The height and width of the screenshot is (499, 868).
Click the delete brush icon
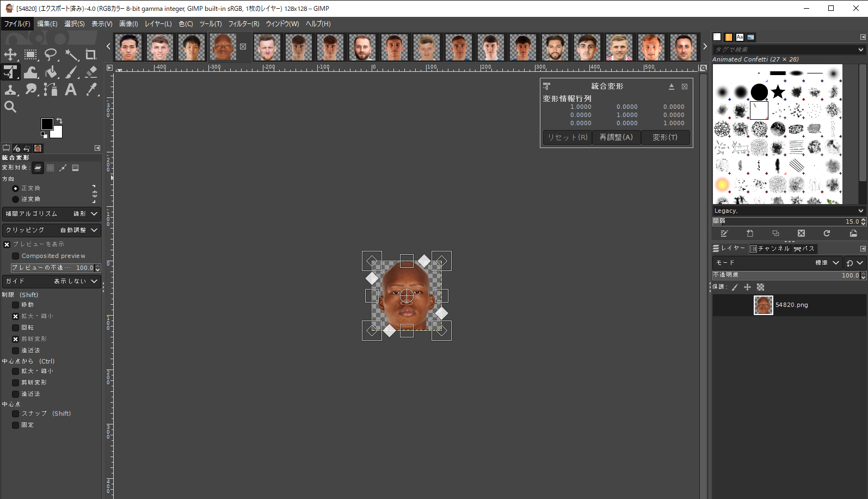(801, 233)
